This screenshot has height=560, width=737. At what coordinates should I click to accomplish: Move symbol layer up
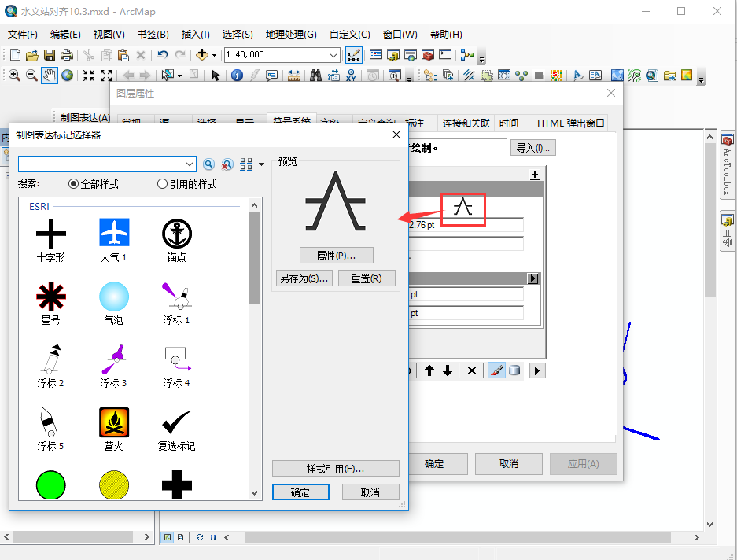(429, 370)
